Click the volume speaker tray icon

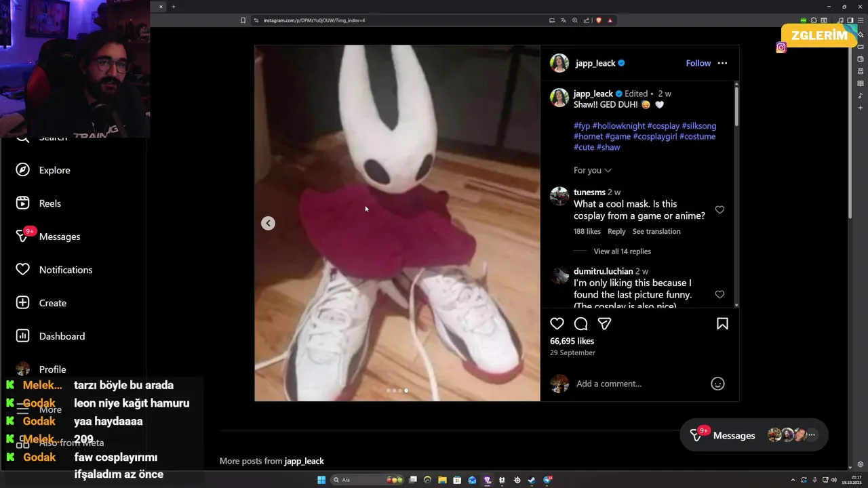[834, 480]
